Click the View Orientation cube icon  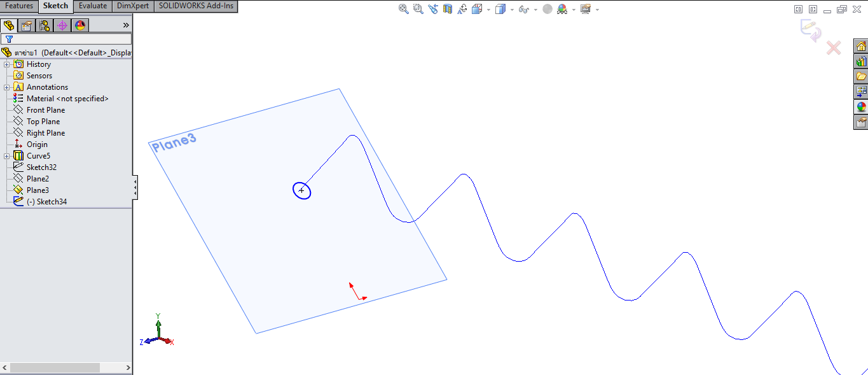pos(477,9)
